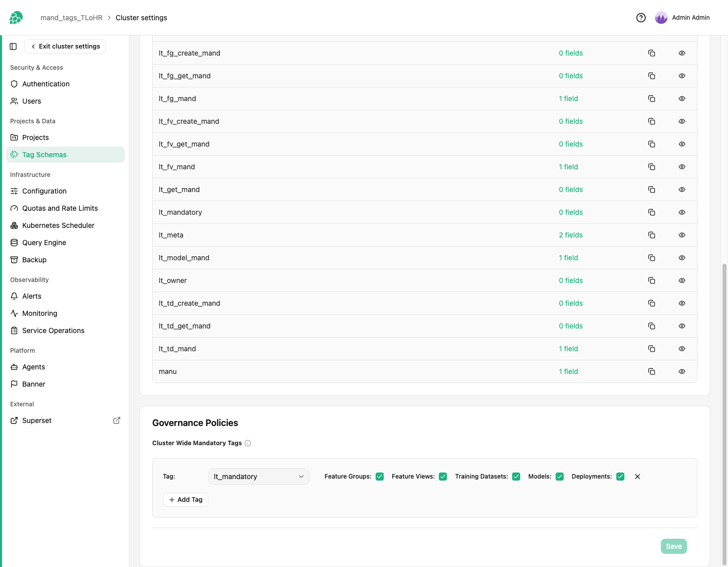This screenshot has height=567, width=728.
Task: Uncheck the Feature Groups checkbox
Action: click(380, 477)
